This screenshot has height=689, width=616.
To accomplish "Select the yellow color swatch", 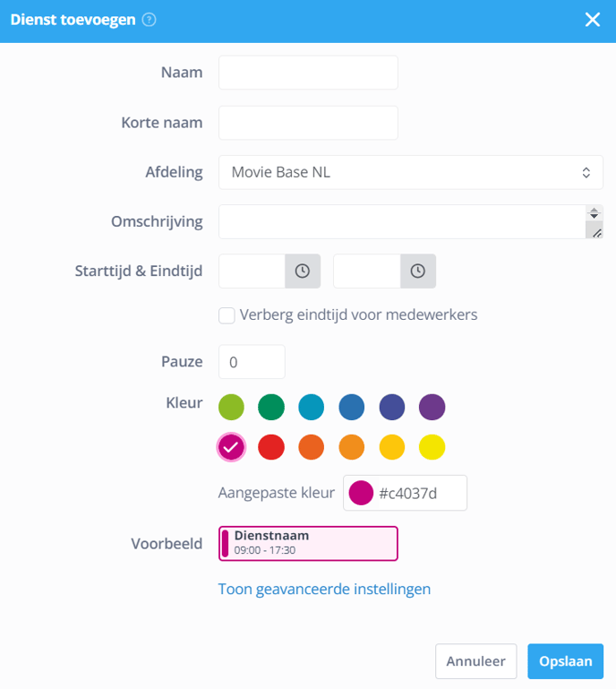I will tap(432, 447).
